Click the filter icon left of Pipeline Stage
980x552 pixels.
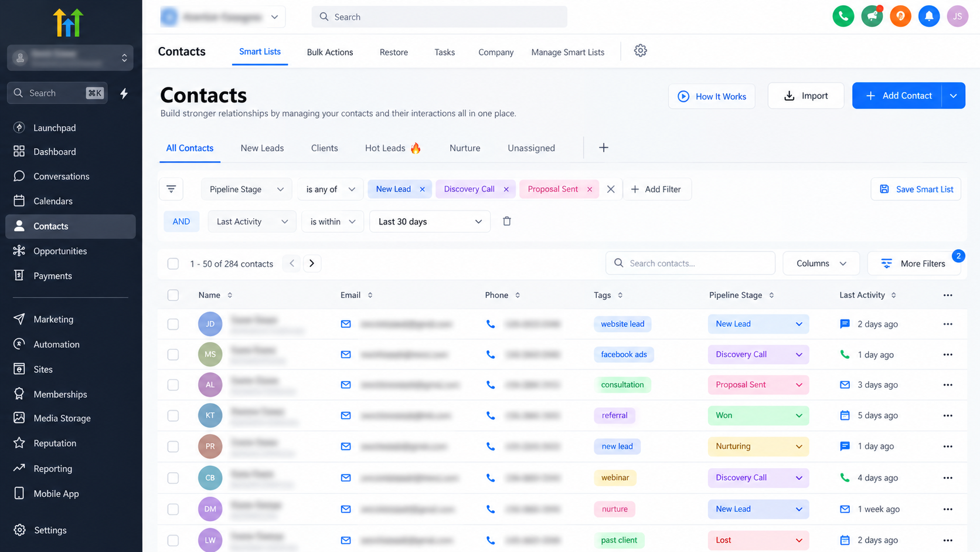(x=171, y=189)
